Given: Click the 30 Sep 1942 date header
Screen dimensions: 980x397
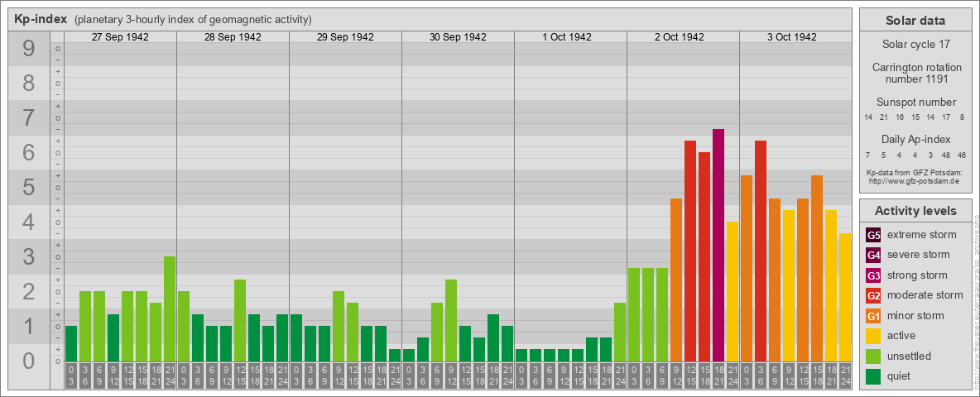Looking at the screenshot, I should [458, 37].
